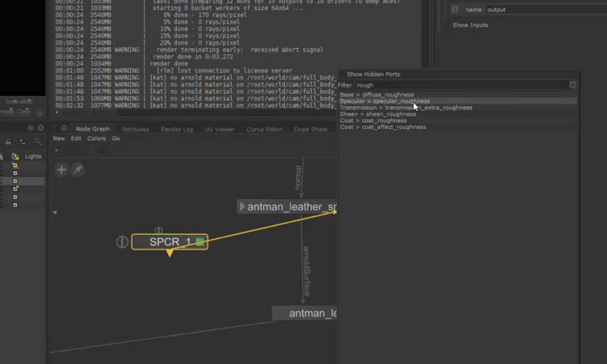Expand the antman_leather node disclosure triangle
Screen dimensions: 607x364
pyautogui.click(x=242, y=207)
